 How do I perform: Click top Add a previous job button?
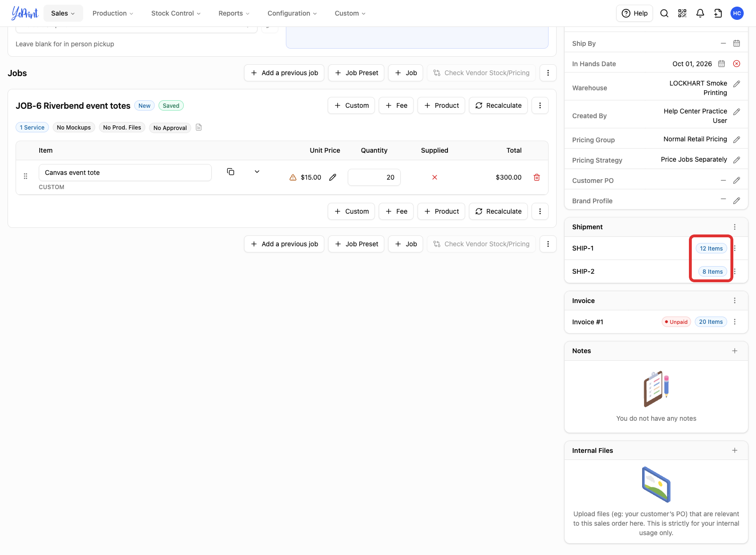point(284,73)
